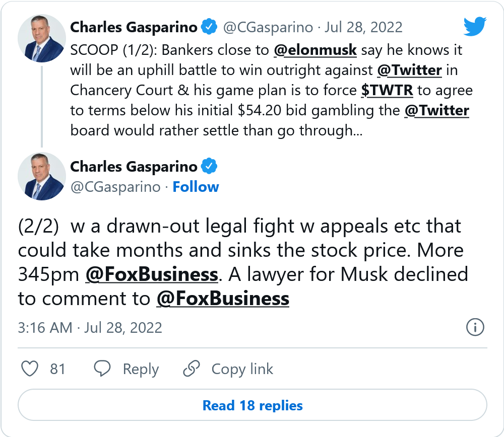Click the $TWTR cashtag link
Viewport: 504px width, 437px height.
[x=387, y=91]
